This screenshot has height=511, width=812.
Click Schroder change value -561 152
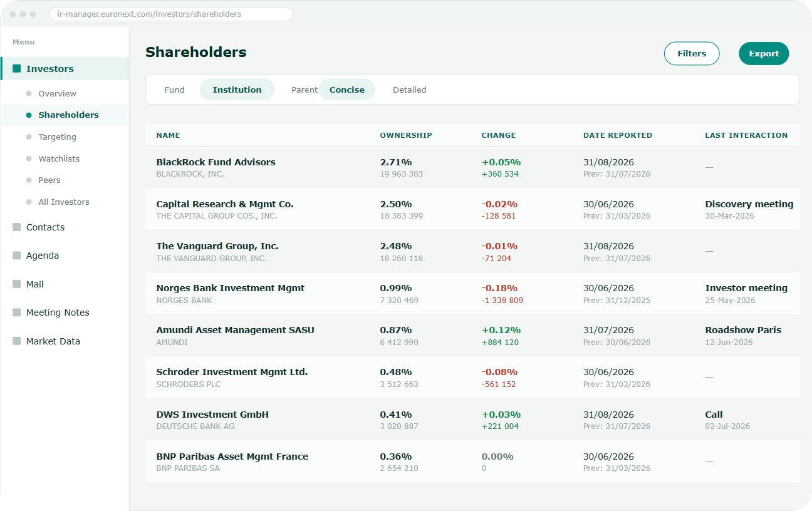(499, 385)
